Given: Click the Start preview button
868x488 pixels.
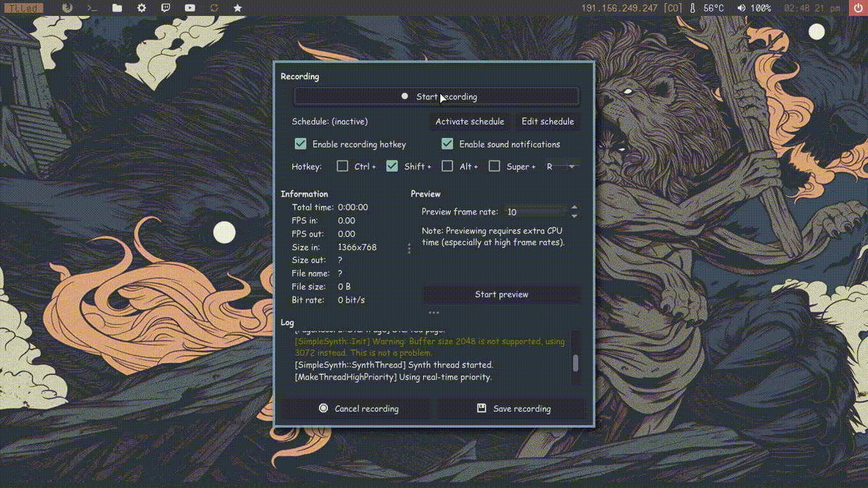Looking at the screenshot, I should pos(501,294).
